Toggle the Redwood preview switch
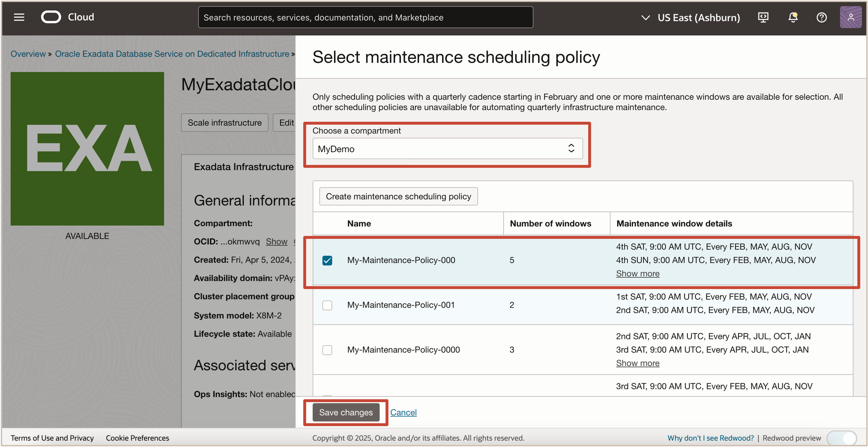Viewport: 868px width, 447px height. (842, 438)
